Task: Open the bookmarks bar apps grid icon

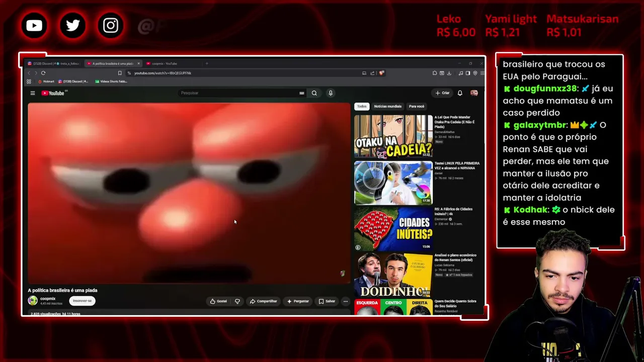Action: pos(29,81)
